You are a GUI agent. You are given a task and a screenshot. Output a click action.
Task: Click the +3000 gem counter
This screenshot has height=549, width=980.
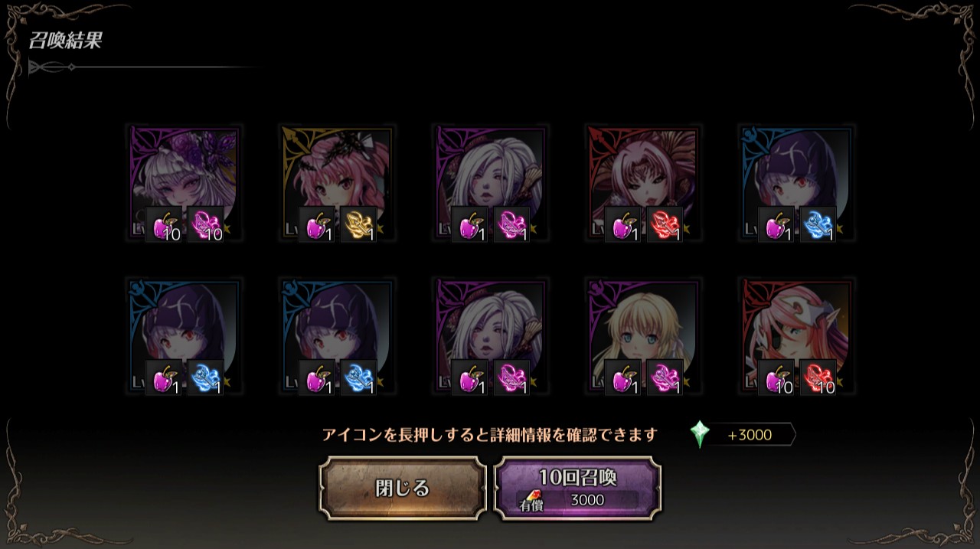tap(750, 435)
